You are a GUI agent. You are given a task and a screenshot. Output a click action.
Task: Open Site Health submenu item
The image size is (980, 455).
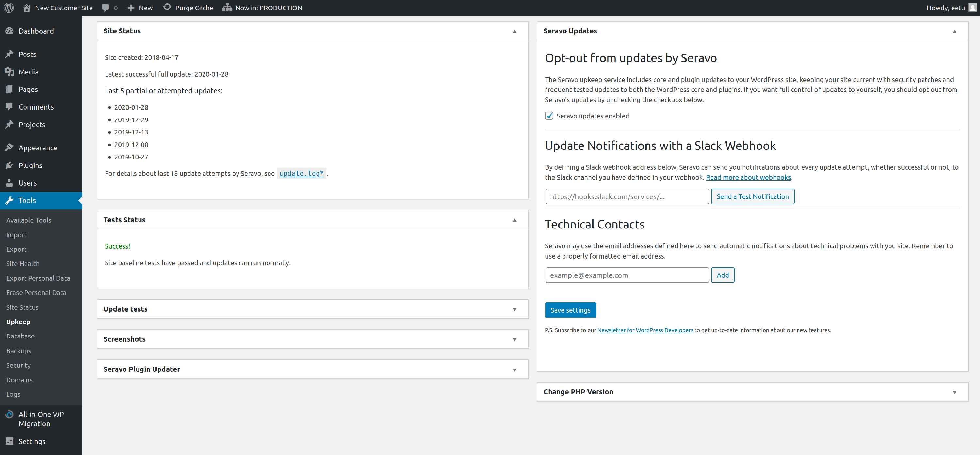23,263
